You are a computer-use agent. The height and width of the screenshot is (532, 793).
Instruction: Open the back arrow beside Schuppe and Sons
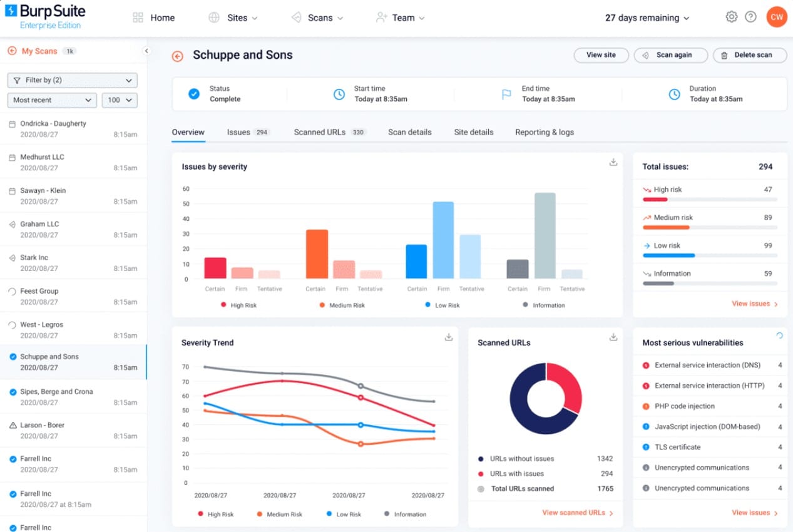point(177,56)
